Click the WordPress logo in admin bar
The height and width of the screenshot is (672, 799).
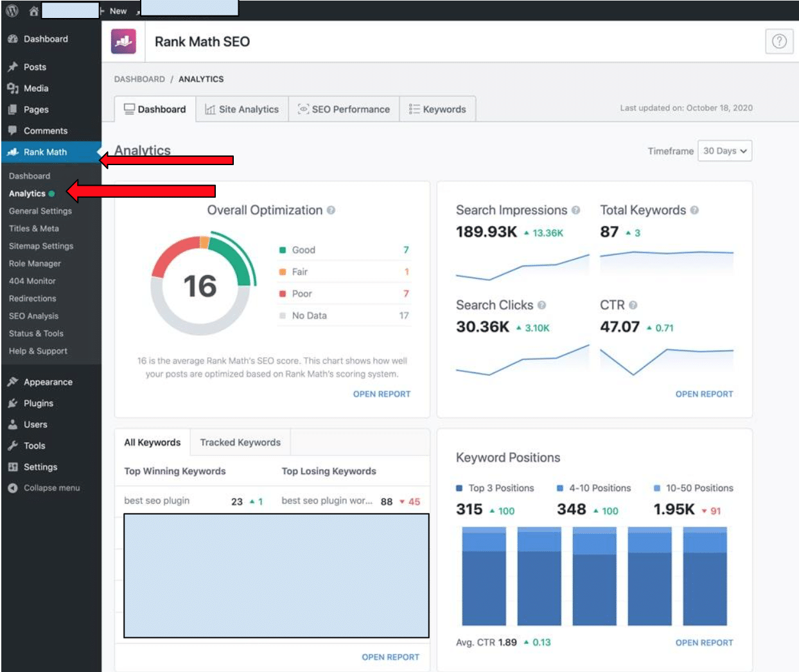(12, 11)
